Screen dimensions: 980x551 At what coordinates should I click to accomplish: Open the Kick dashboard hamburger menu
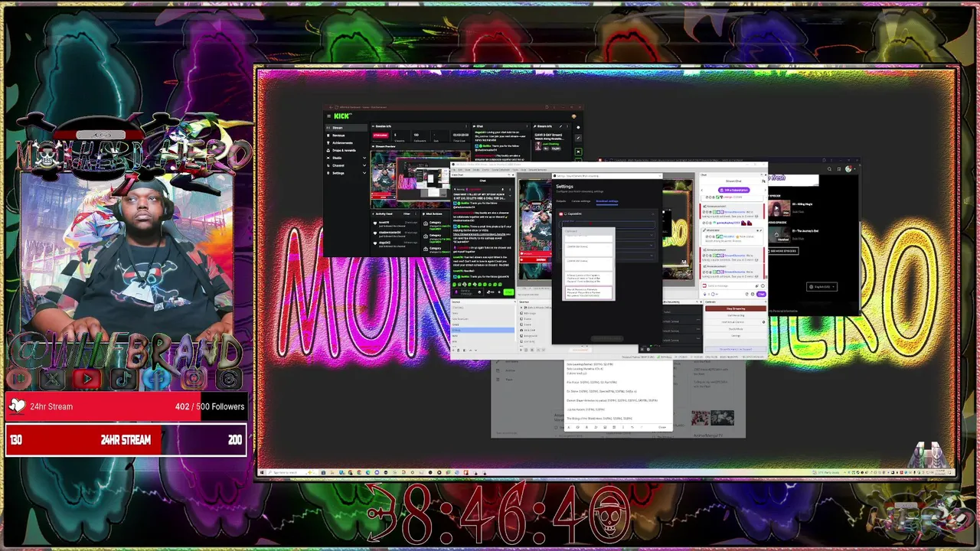click(x=329, y=116)
